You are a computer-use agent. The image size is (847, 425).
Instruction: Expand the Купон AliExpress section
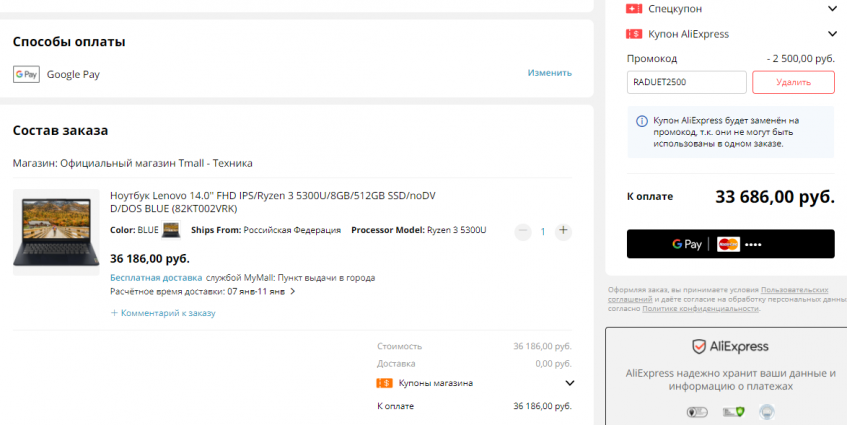pos(832,34)
